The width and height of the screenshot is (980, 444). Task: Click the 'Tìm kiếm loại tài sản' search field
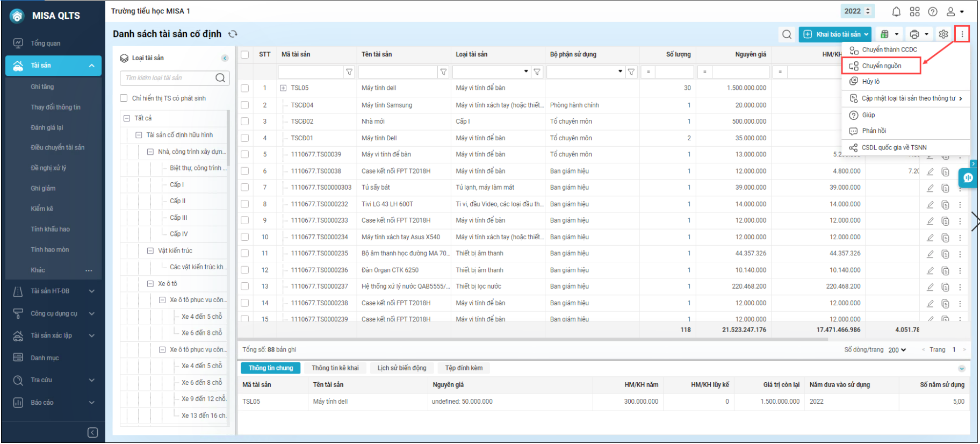click(x=168, y=78)
